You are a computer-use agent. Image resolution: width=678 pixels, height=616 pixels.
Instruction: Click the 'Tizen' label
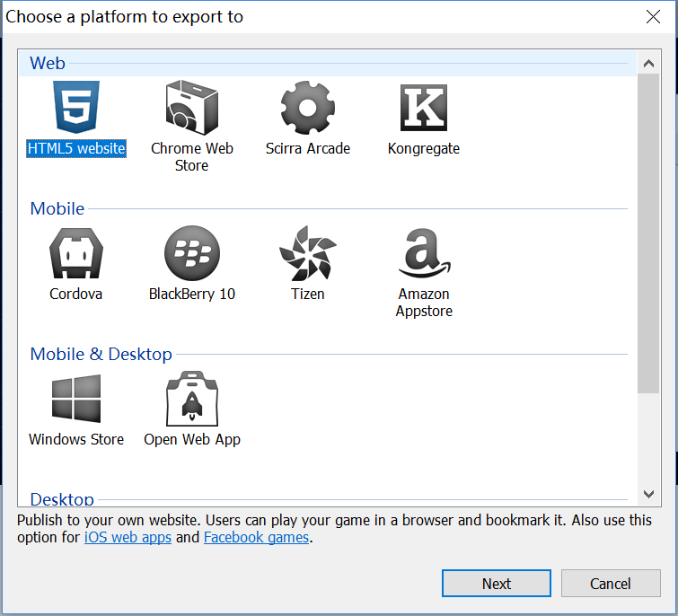(x=307, y=294)
